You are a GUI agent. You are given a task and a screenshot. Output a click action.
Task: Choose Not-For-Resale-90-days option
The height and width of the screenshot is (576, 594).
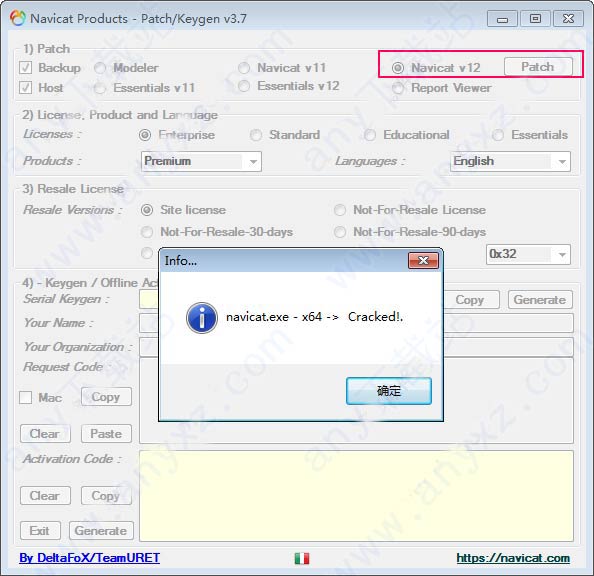tap(340, 232)
